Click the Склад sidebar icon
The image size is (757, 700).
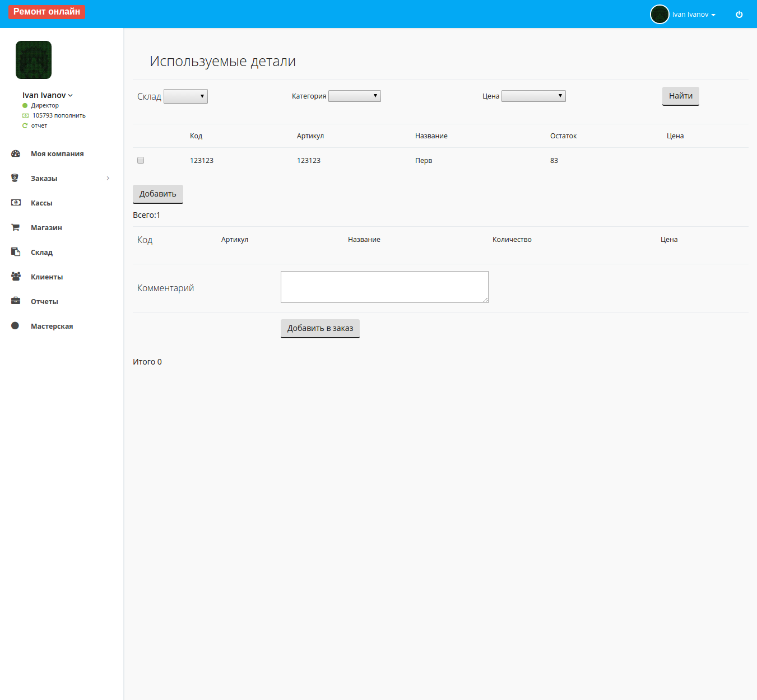16,252
